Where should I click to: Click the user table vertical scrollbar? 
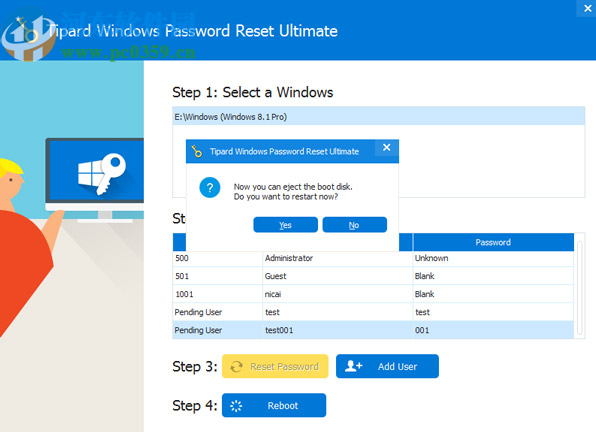(x=579, y=288)
